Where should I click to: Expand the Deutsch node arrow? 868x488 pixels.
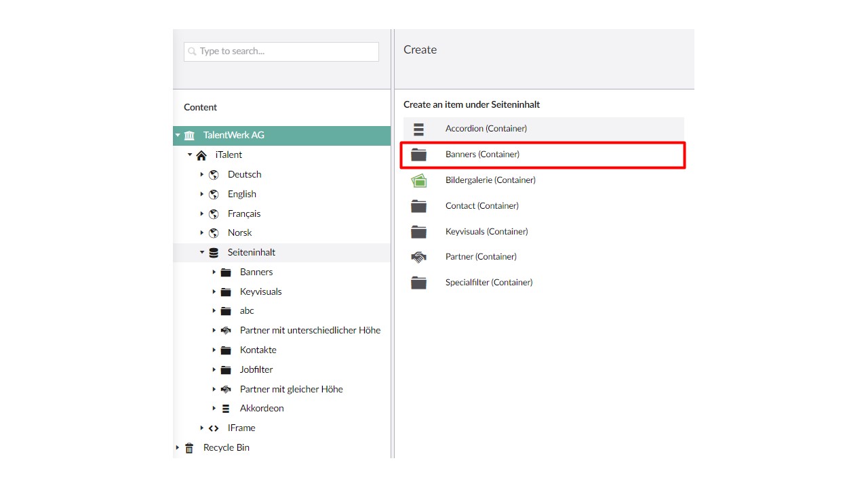pyautogui.click(x=202, y=175)
